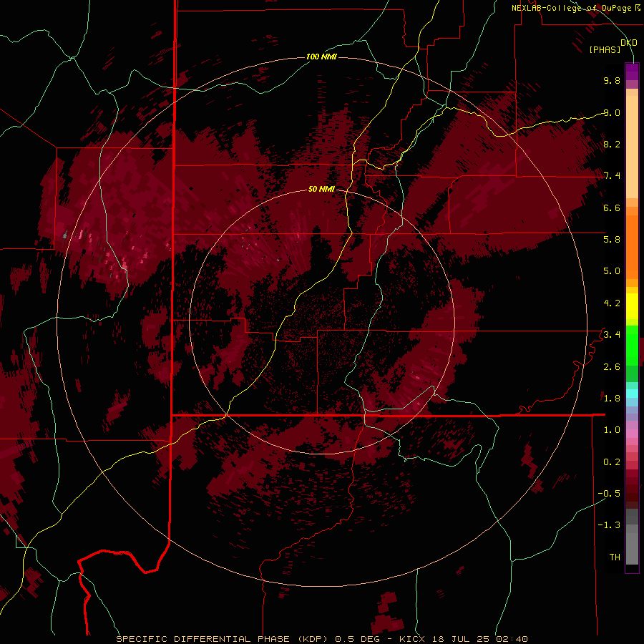Screen dimensions: 644x644
Task: Click the TH label on the scale
Action: point(615,557)
